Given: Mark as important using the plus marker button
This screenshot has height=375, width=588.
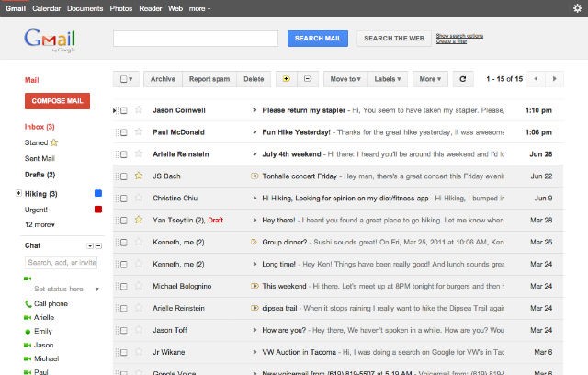Looking at the screenshot, I should click(286, 79).
